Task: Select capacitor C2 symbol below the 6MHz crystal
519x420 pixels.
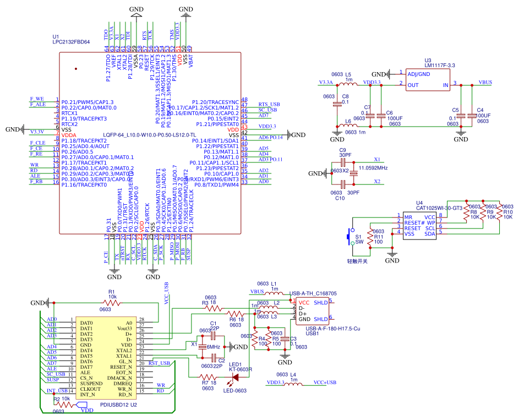Action: coord(214,358)
